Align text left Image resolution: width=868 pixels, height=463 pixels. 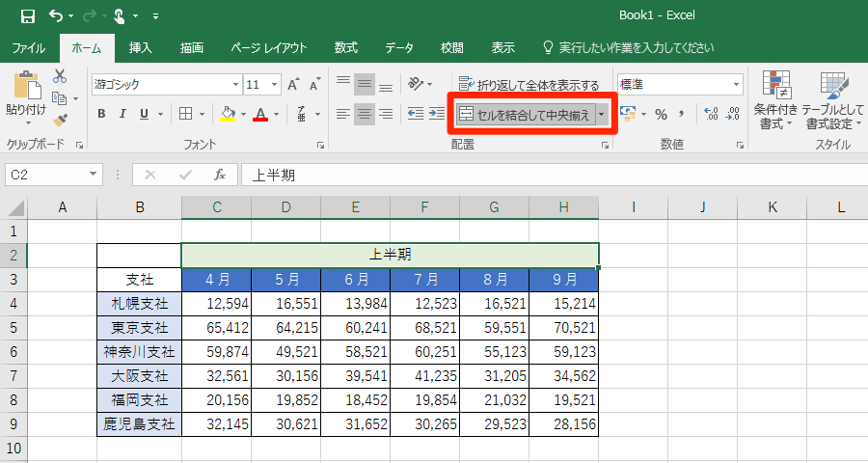pos(343,114)
